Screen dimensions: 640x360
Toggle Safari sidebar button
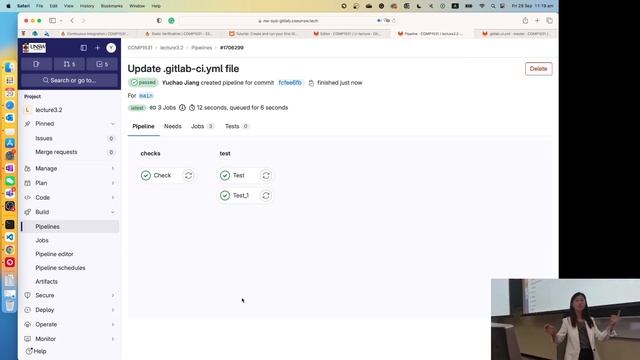click(53, 20)
